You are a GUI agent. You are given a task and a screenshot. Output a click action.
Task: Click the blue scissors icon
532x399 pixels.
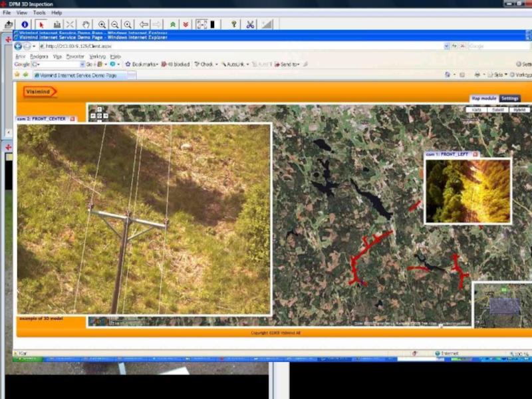point(251,25)
